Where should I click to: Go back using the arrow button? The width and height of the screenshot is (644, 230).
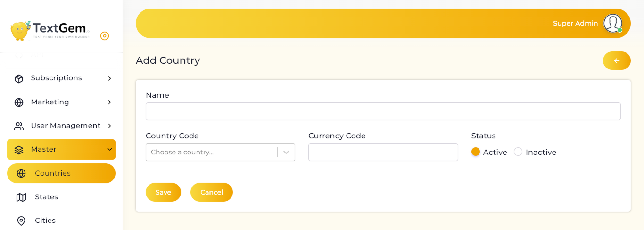coord(617,60)
